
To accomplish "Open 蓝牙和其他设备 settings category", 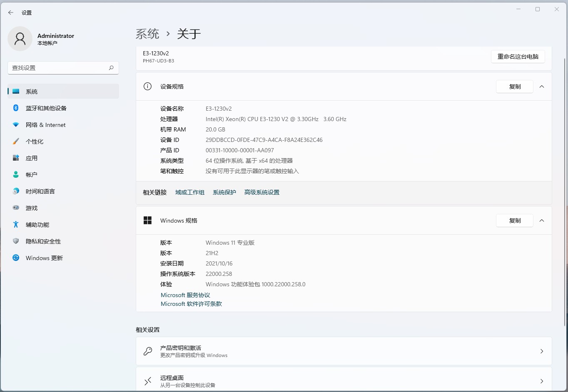I will click(63, 108).
